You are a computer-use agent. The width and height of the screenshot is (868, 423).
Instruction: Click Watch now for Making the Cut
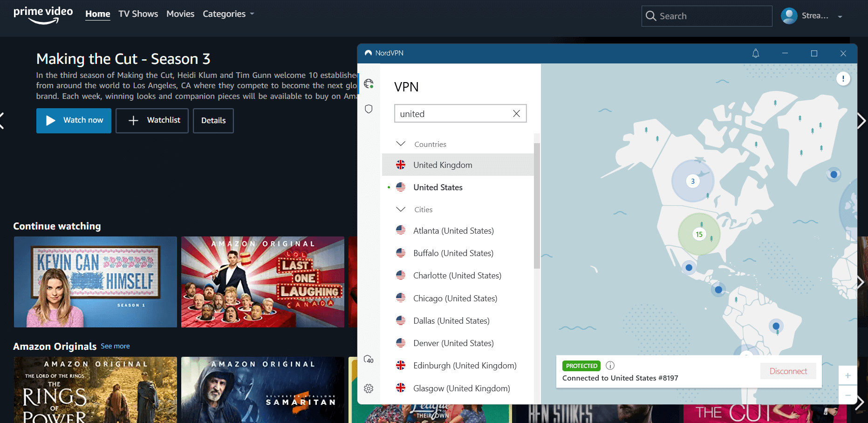point(74,120)
